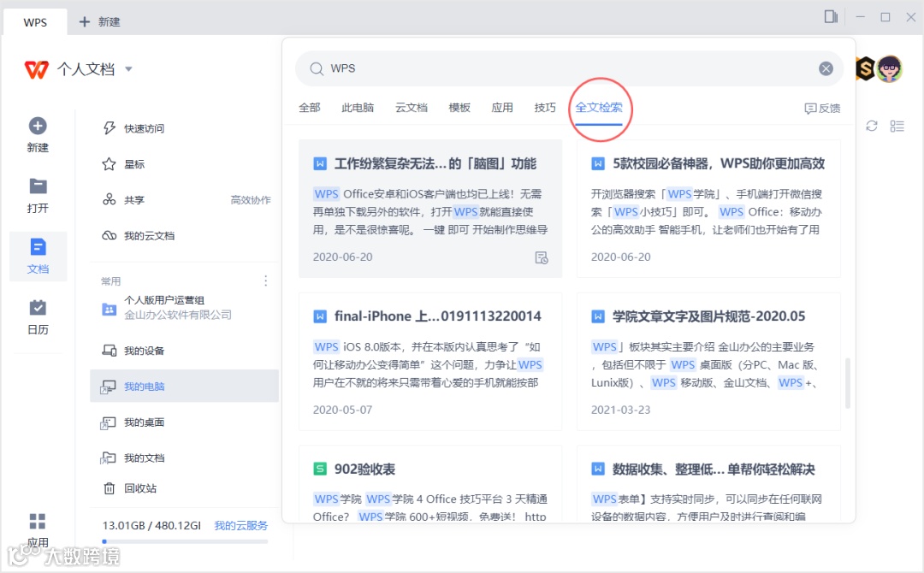The image size is (924, 573).
Task: Select 我的电脑 item
Action: [x=184, y=387]
